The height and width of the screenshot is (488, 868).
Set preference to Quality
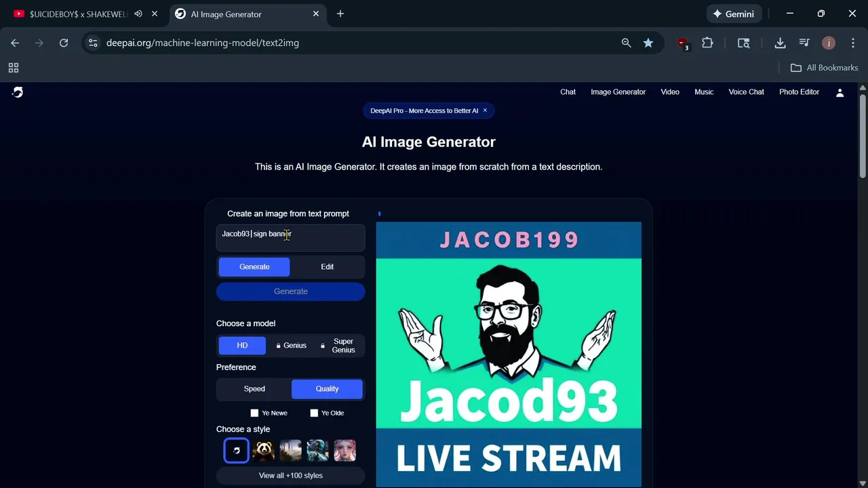[x=327, y=389]
